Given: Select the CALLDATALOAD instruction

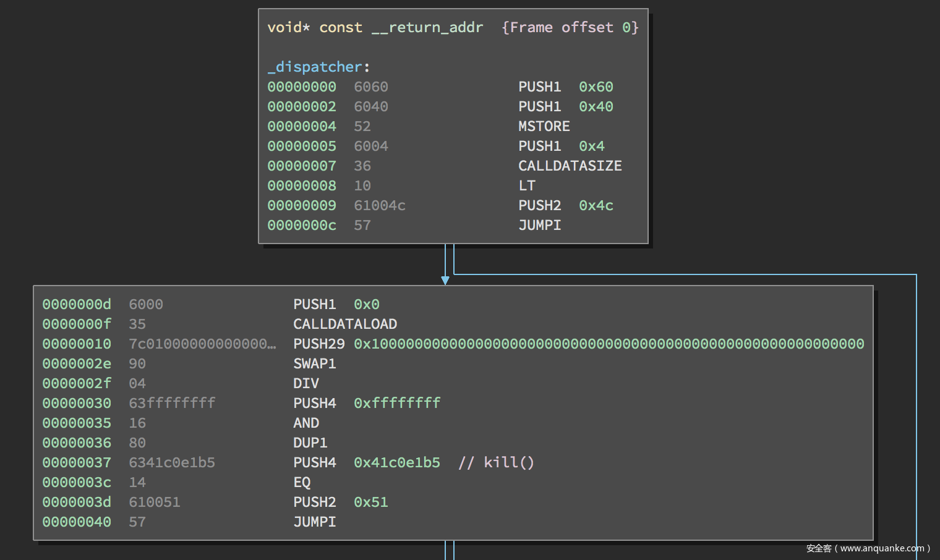Looking at the screenshot, I should (344, 324).
